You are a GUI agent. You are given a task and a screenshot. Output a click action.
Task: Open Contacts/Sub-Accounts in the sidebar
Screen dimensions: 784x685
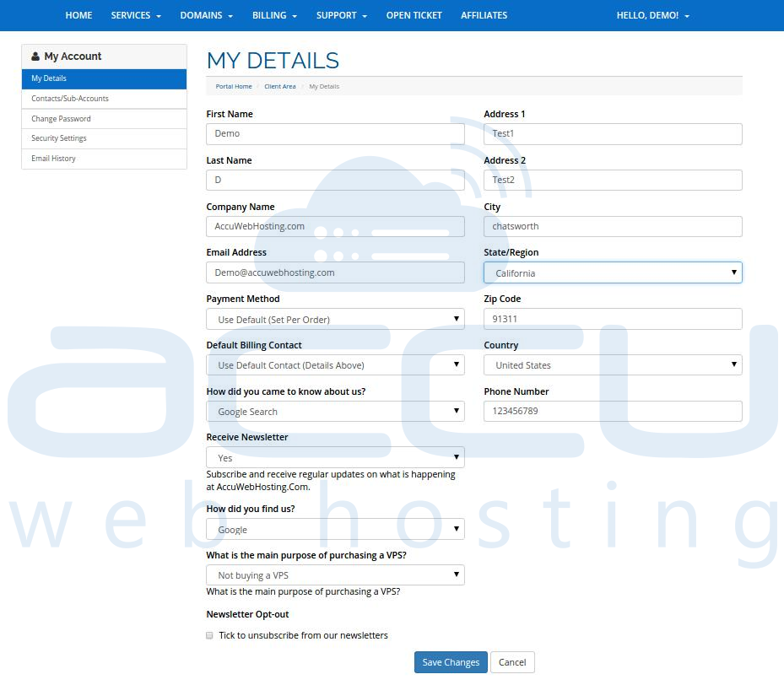pyautogui.click(x=104, y=99)
